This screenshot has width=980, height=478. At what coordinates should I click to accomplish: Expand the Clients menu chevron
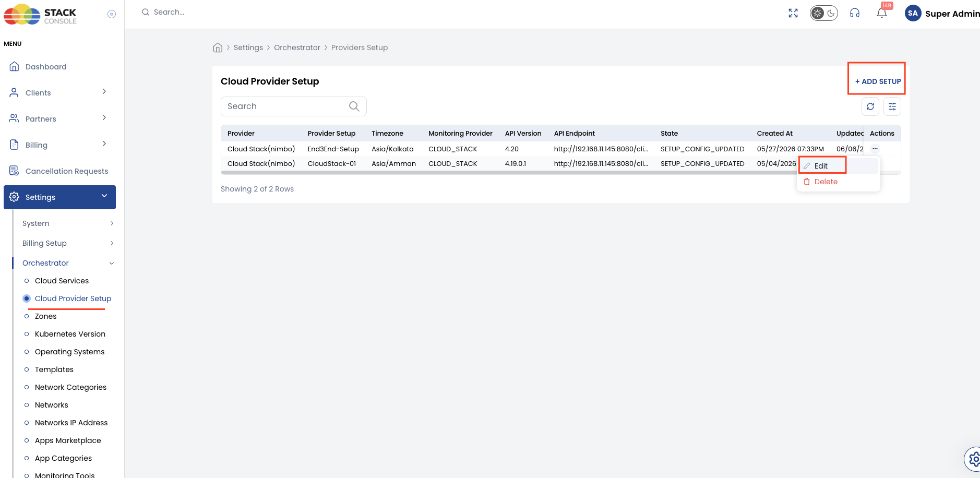point(104,92)
